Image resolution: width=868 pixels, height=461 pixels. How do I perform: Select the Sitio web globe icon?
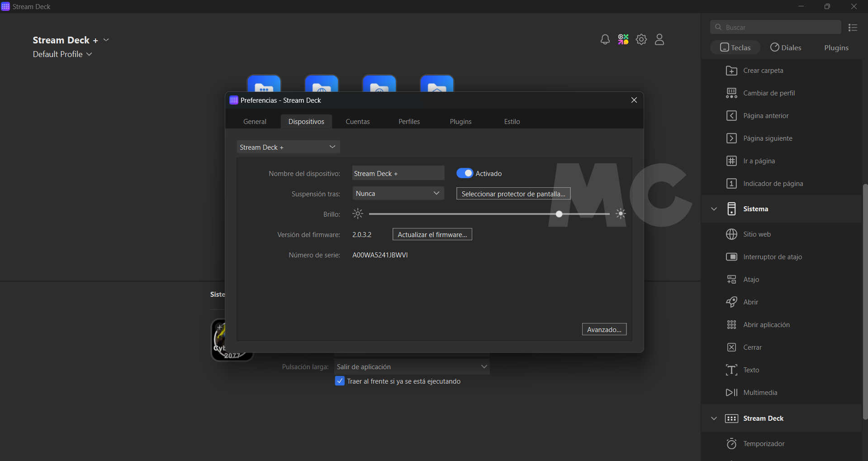(x=731, y=234)
